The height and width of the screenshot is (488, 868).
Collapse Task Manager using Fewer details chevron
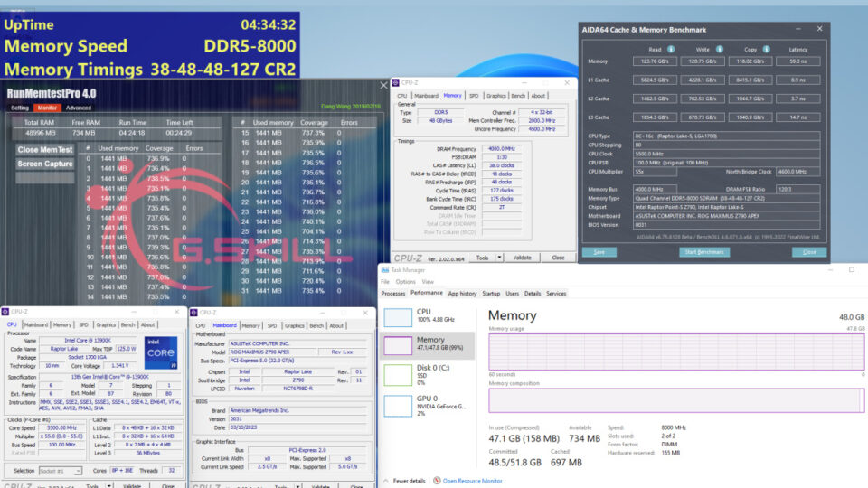click(x=386, y=481)
